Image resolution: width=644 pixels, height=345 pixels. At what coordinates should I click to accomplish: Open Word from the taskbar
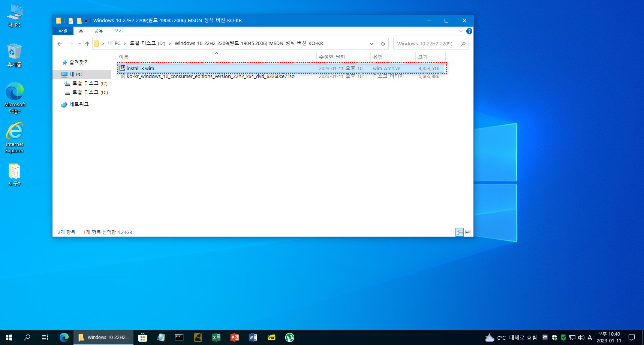[253, 337]
